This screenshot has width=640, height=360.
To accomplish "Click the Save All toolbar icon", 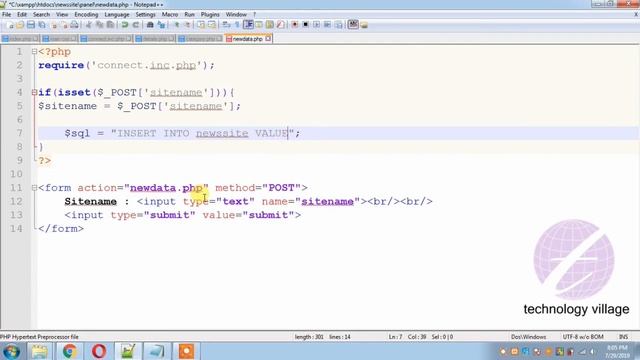I will click(42, 25).
